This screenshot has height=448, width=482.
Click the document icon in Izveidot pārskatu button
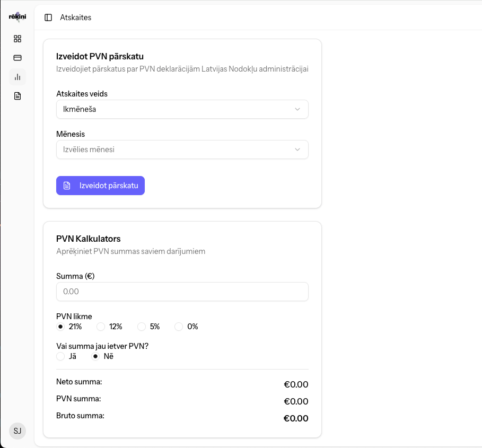click(67, 186)
